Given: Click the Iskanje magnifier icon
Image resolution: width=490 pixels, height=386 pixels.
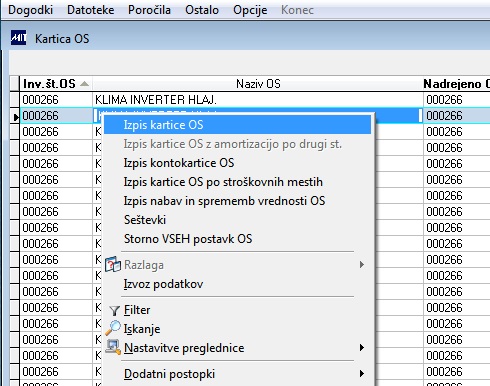Looking at the screenshot, I should click(x=113, y=328).
